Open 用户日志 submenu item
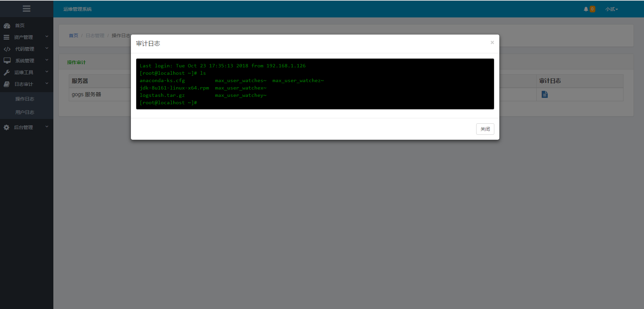Screen dimensions: 644x309 pyautogui.click(x=25, y=112)
